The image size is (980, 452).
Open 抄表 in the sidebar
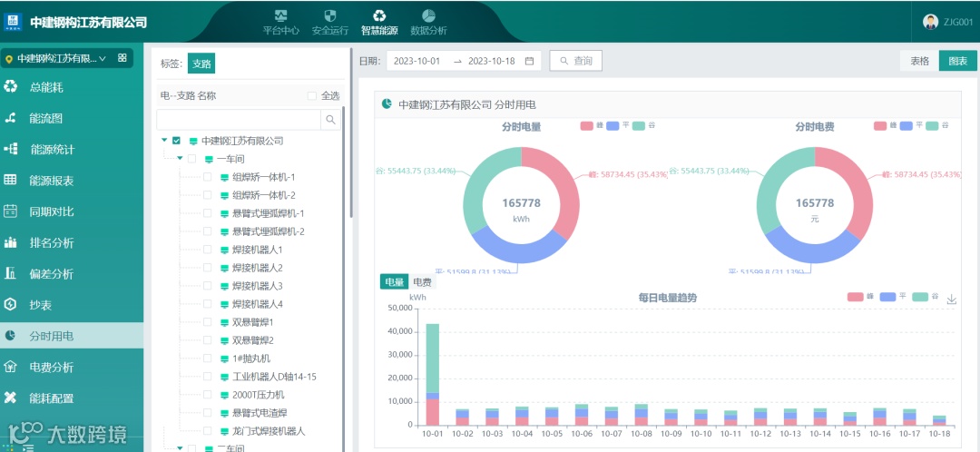[41, 304]
